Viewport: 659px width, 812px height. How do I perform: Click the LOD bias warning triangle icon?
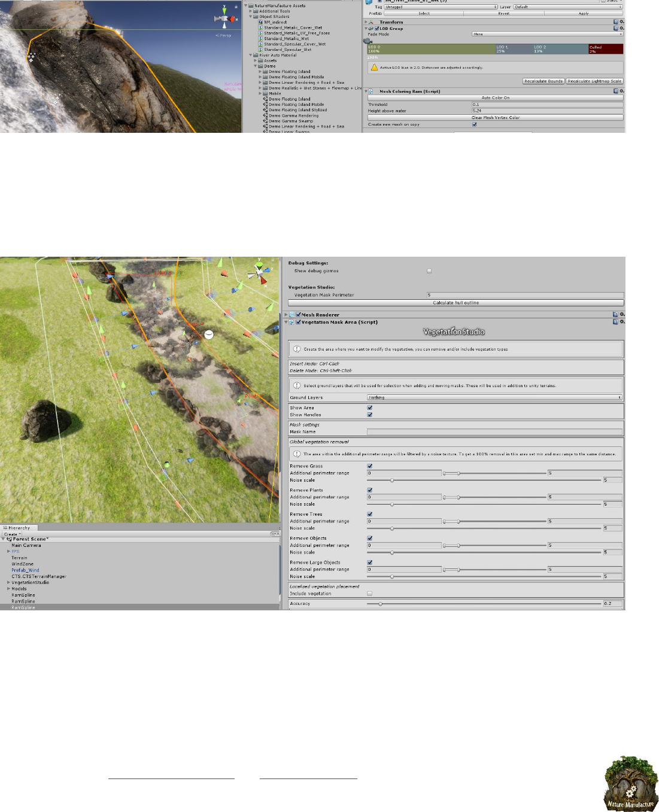[x=374, y=68]
